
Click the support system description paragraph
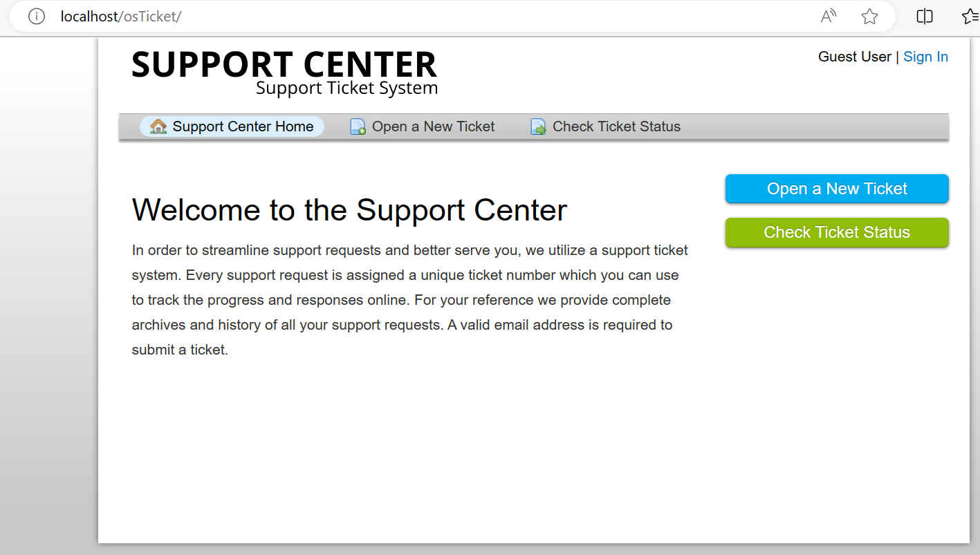click(x=408, y=299)
